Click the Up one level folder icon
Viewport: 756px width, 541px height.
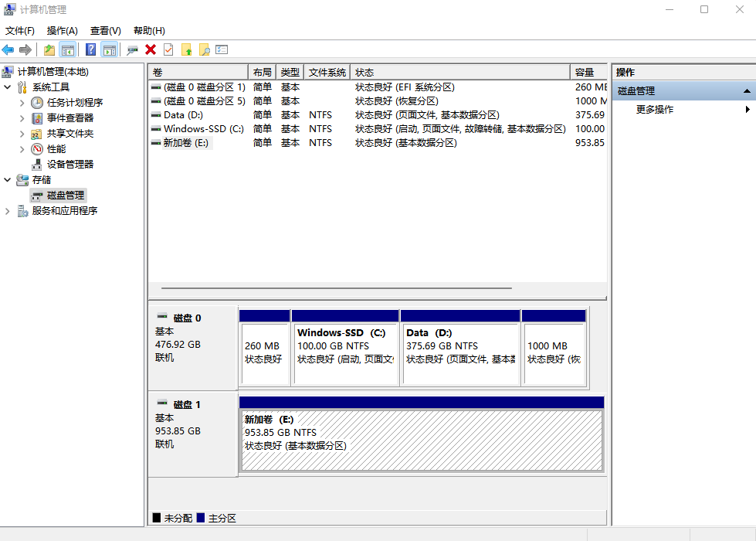coord(49,49)
